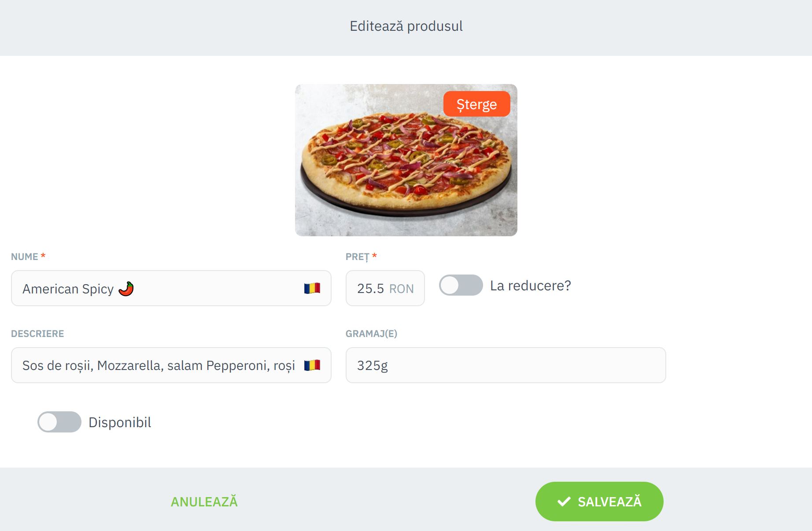Click the Disponibil label text
The height and width of the screenshot is (531, 812).
tap(120, 422)
